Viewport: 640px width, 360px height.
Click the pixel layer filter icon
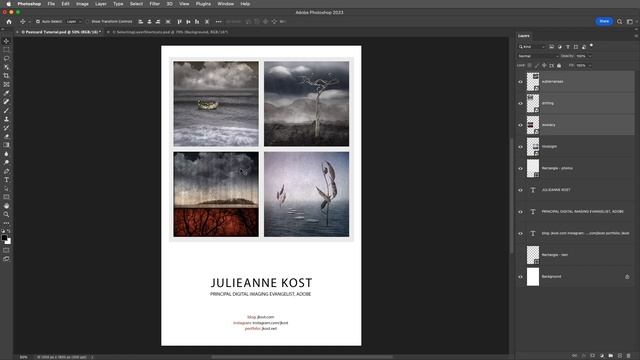(x=551, y=47)
